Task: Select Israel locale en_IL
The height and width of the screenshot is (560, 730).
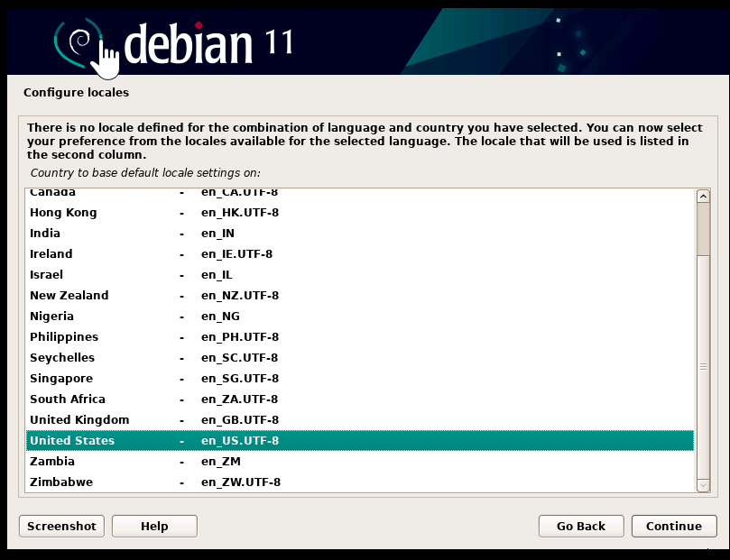Action: click(x=360, y=275)
